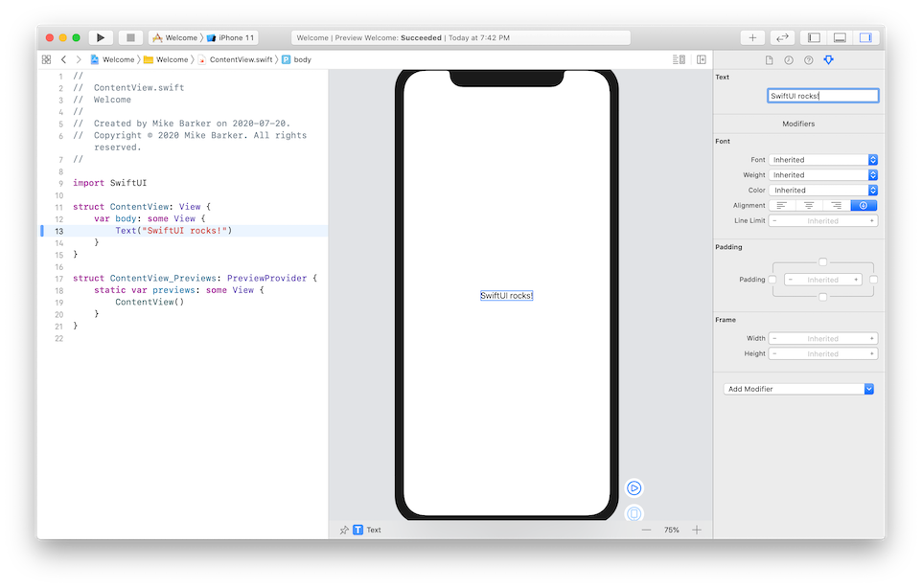Run the Welcome scheme with Play button

101,37
